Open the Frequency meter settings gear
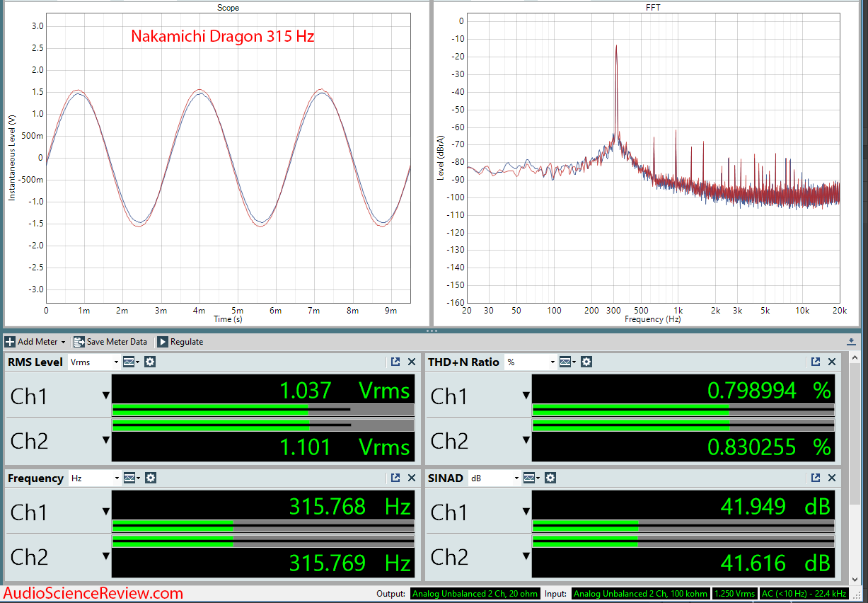 tap(150, 478)
